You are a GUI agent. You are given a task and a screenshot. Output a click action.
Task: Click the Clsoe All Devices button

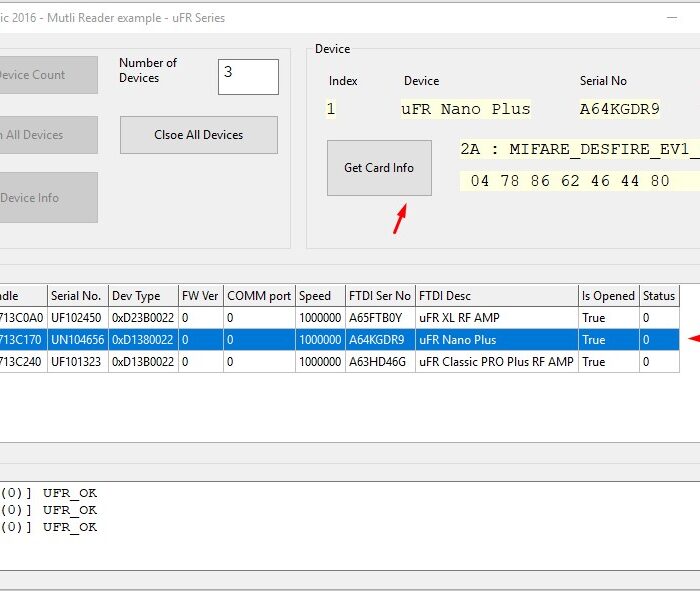pos(199,135)
